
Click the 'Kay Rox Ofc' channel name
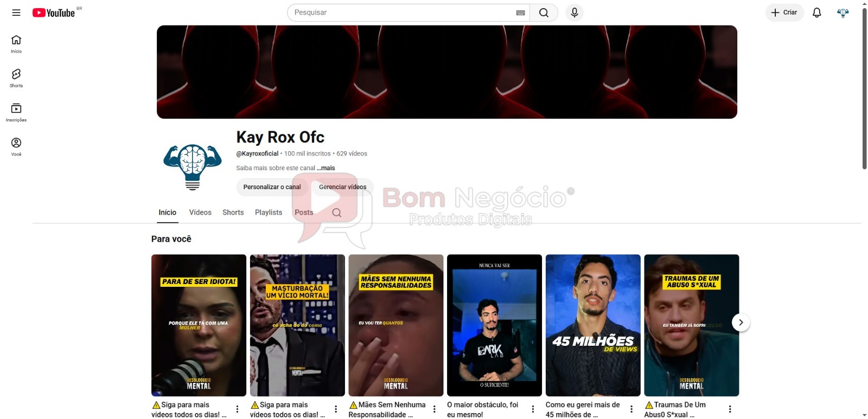280,137
